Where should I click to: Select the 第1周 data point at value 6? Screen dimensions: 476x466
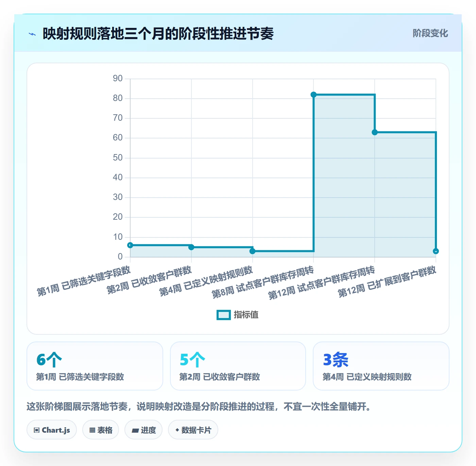(x=130, y=245)
